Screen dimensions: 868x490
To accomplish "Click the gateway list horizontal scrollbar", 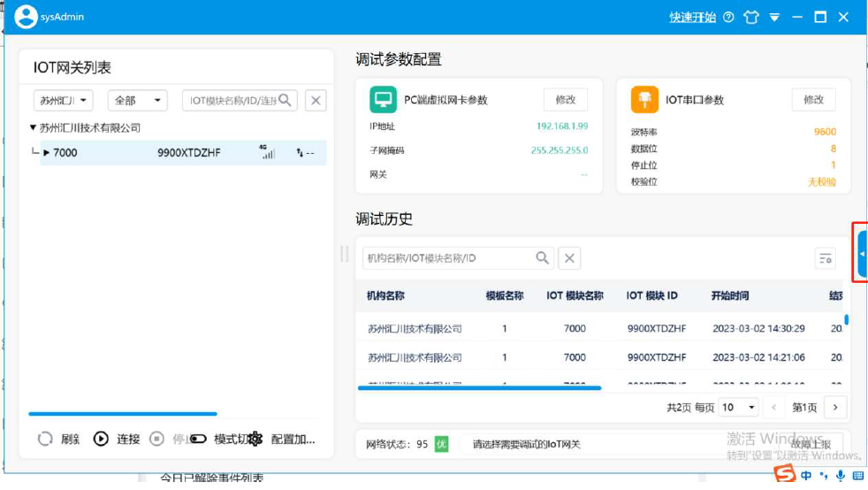I will click(123, 414).
